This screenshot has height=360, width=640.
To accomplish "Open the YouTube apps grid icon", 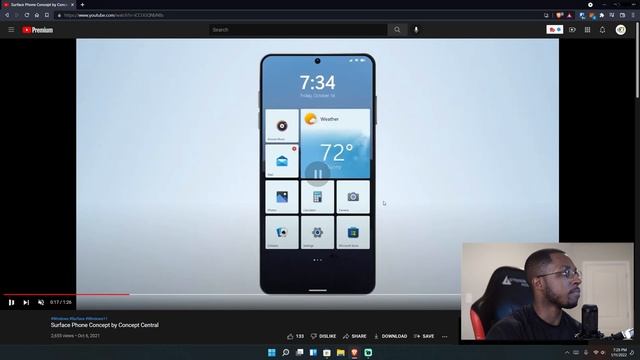I will [587, 30].
